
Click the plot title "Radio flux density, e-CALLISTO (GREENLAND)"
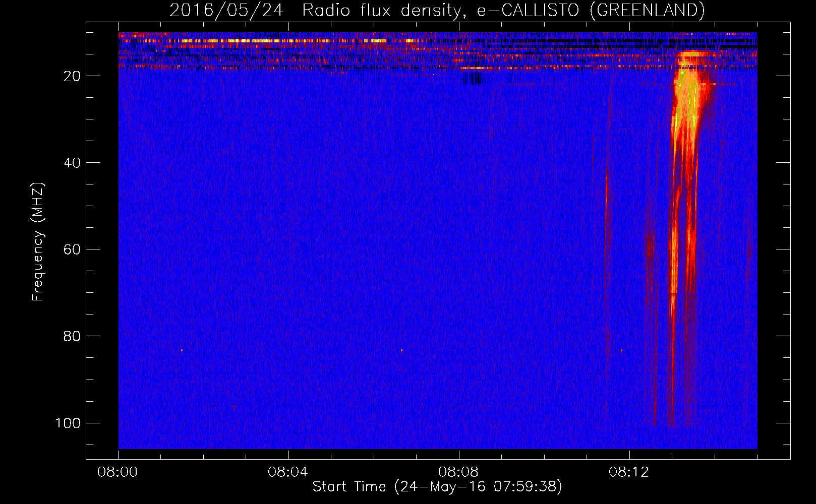[x=503, y=10]
